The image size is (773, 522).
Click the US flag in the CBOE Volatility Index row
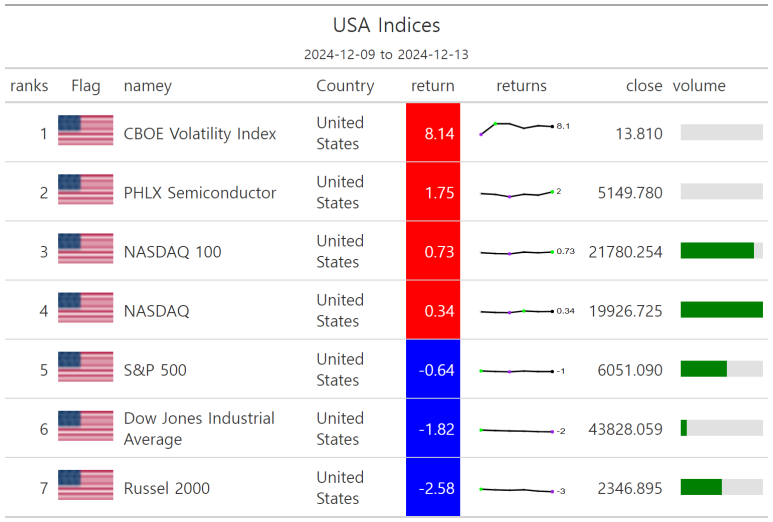point(85,130)
